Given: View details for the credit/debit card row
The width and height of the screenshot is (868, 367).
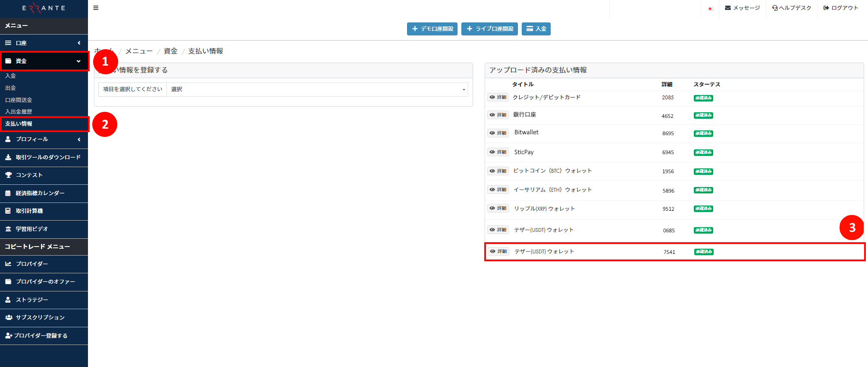Looking at the screenshot, I should pyautogui.click(x=498, y=97).
